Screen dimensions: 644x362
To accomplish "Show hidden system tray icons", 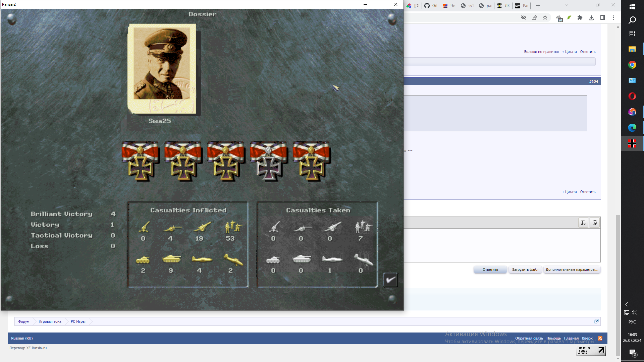I will point(626,304).
